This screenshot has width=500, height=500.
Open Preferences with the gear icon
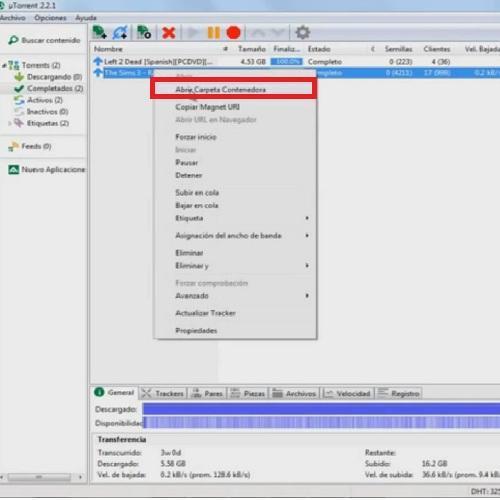click(x=303, y=32)
